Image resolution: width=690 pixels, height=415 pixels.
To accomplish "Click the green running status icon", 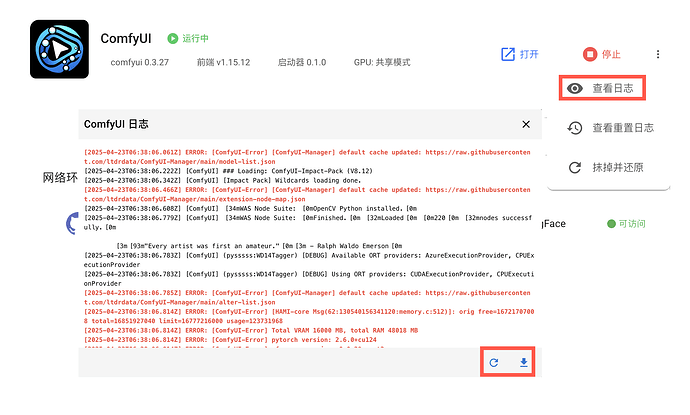I will pyautogui.click(x=172, y=39).
